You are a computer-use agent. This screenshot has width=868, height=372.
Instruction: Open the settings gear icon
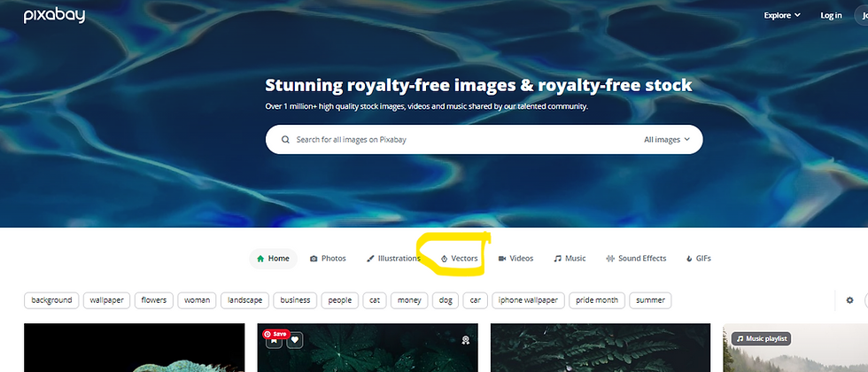(849, 300)
